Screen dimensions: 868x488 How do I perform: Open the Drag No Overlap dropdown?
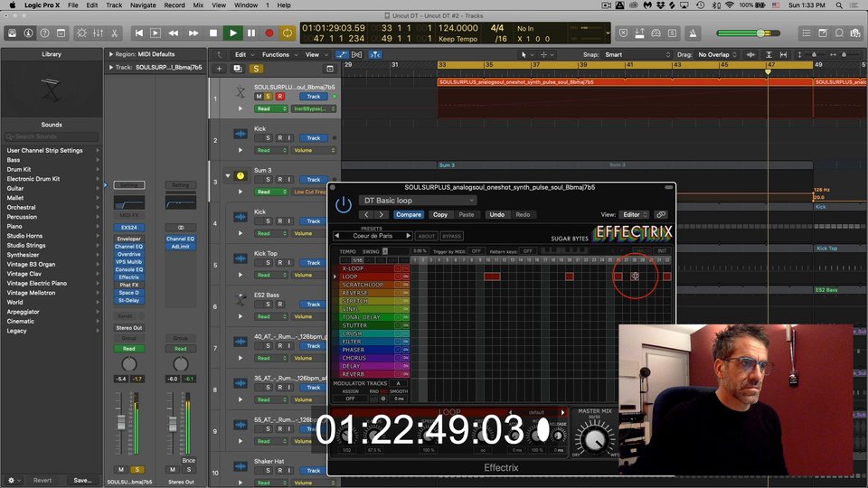(x=717, y=55)
